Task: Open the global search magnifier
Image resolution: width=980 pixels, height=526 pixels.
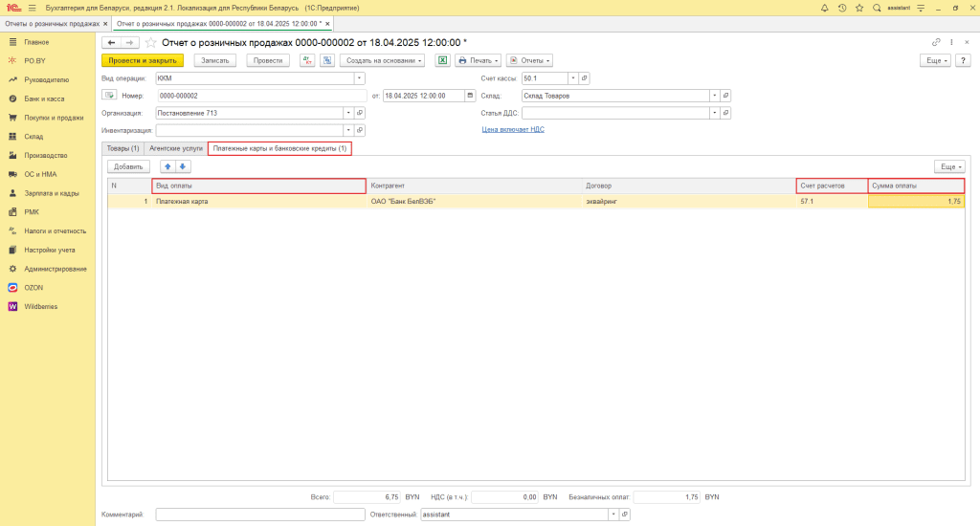Action: tap(877, 8)
